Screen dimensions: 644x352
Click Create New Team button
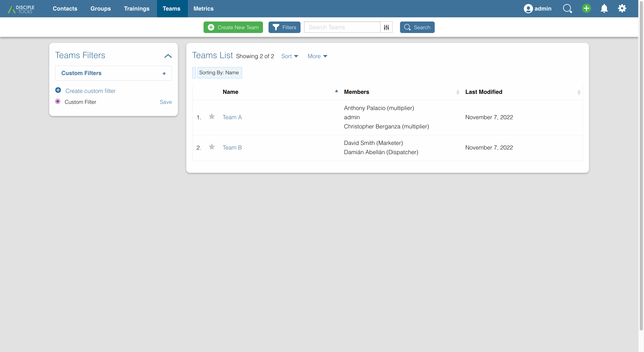click(x=233, y=27)
